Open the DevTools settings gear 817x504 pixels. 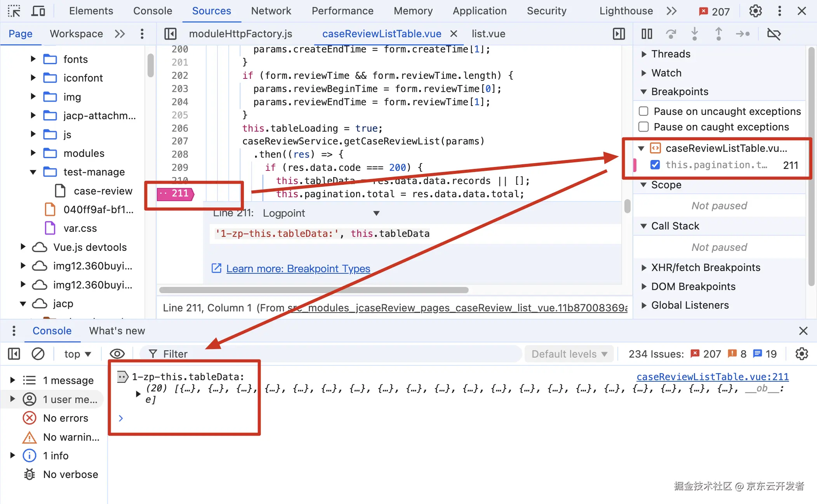[x=755, y=11]
